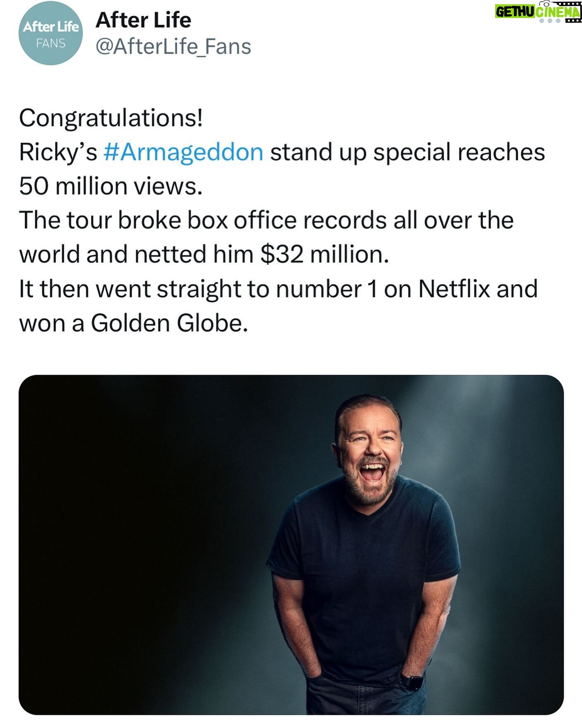The width and height of the screenshot is (582, 728).
Task: Click the camera outline icon in watermark
Action: pyautogui.click(x=545, y=3)
